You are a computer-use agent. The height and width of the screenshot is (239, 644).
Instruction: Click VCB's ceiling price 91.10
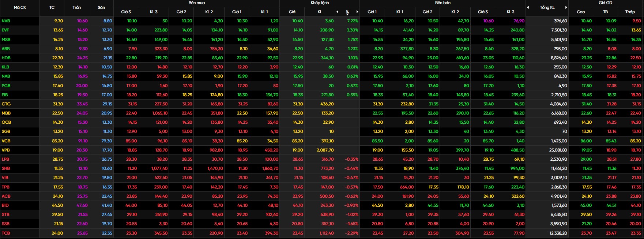[x=83, y=141]
